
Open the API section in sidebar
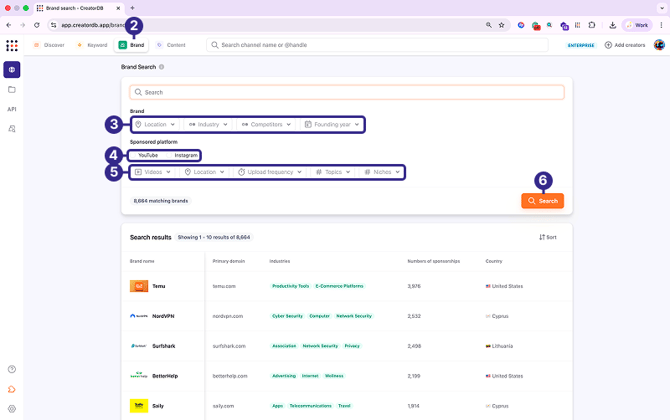12,109
